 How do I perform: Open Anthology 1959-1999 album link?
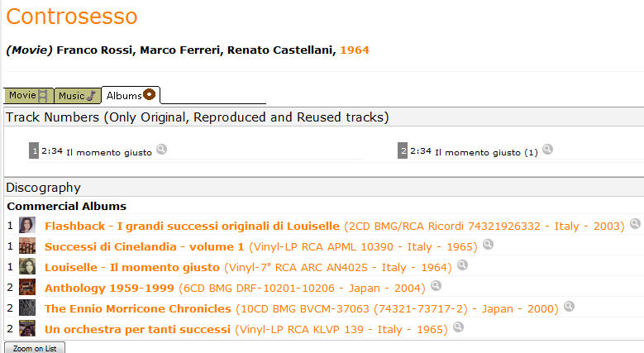(x=109, y=288)
